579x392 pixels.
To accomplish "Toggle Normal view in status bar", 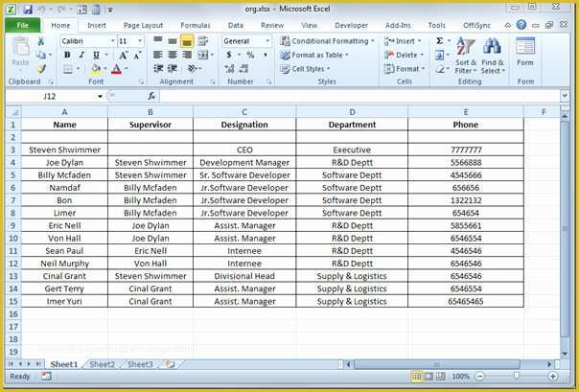I will pos(417,376).
